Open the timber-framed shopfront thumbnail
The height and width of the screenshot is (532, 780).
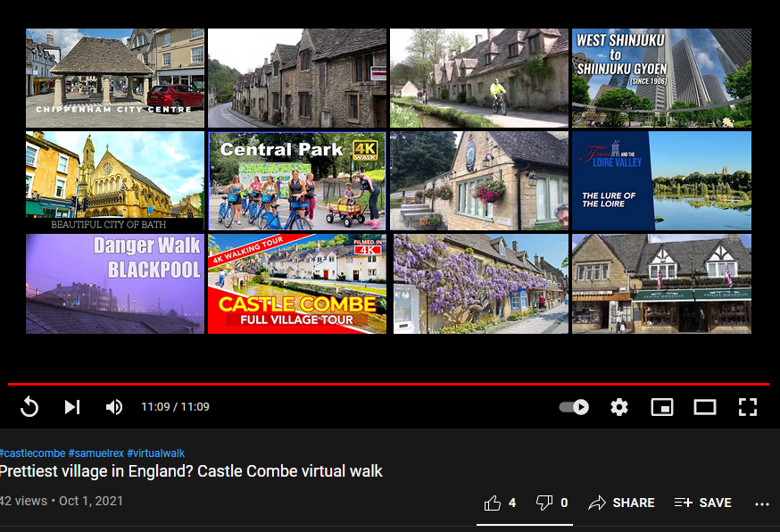point(661,284)
